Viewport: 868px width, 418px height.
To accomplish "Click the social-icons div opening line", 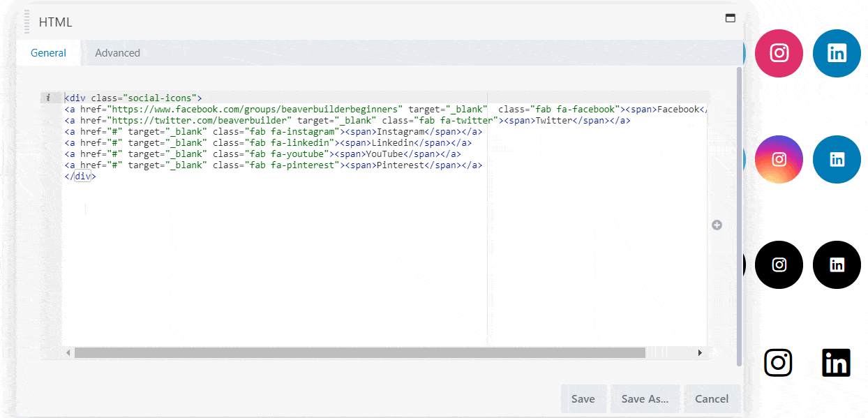I will point(133,98).
